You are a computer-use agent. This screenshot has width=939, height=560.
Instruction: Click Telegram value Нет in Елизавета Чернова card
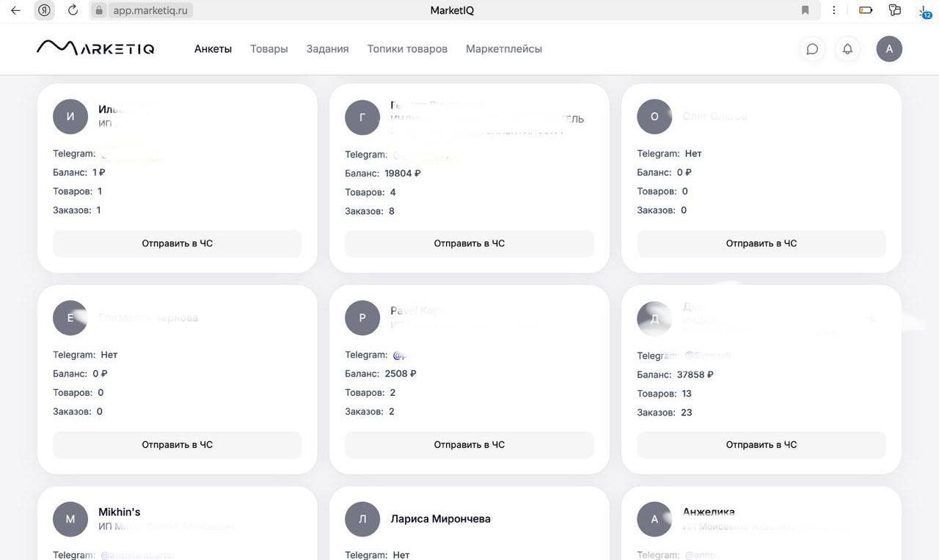tap(109, 355)
